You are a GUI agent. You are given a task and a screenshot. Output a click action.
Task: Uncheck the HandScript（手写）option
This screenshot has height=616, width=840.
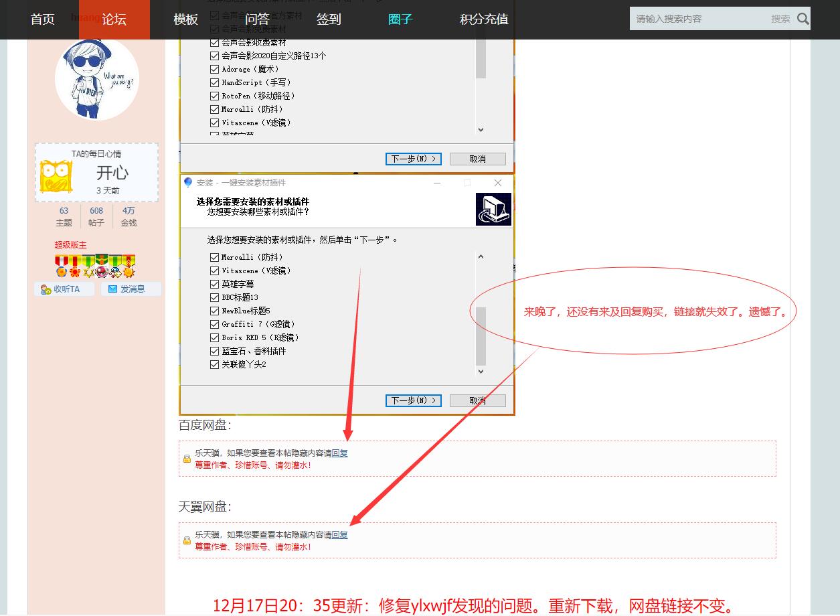[214, 82]
